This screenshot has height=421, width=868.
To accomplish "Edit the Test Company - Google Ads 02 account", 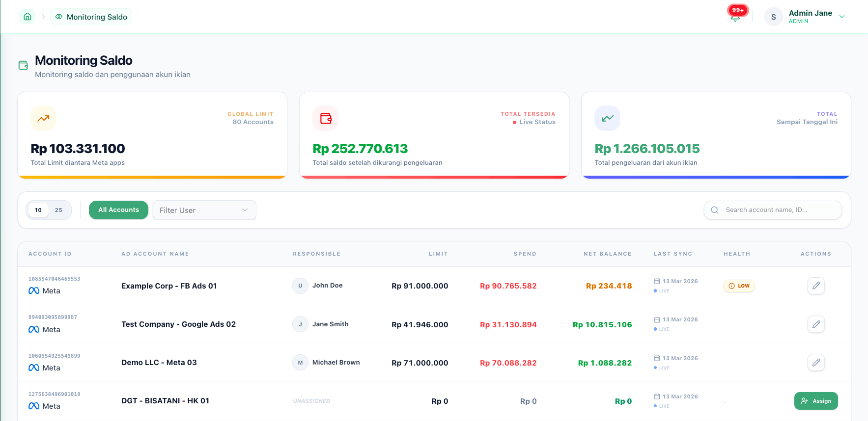I will [816, 324].
